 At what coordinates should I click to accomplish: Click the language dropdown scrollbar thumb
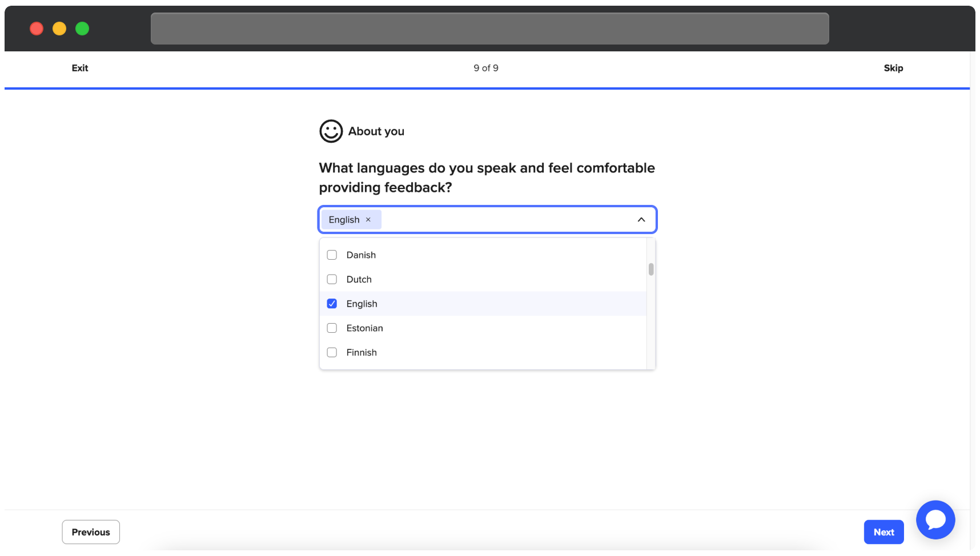click(x=651, y=269)
